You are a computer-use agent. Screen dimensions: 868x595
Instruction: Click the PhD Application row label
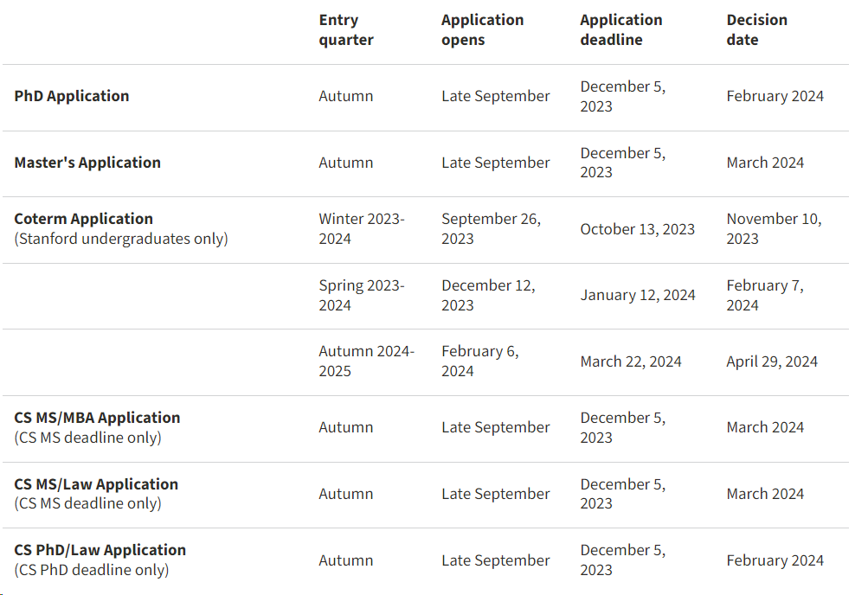coord(72,96)
